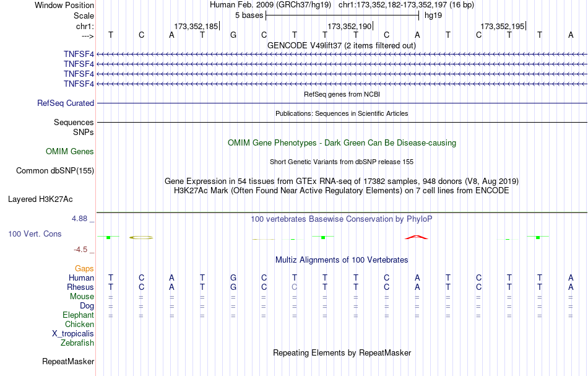
Task: Click the Rhesus alignment row label
Action: click(x=80, y=287)
